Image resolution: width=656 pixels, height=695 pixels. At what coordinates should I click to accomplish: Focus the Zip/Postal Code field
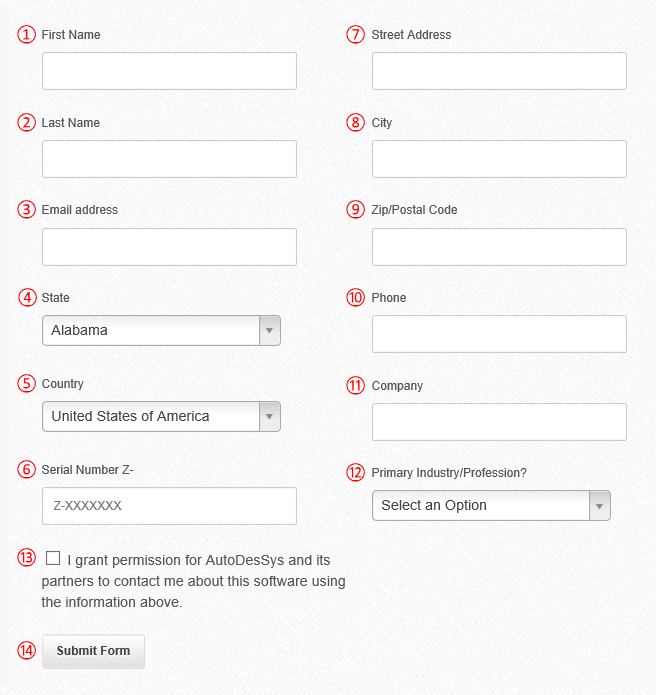499,247
